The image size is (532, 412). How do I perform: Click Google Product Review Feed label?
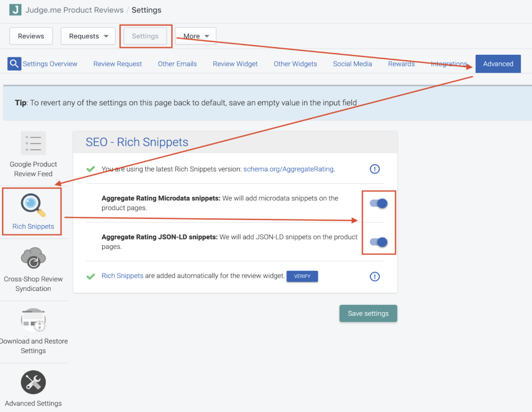click(x=33, y=169)
